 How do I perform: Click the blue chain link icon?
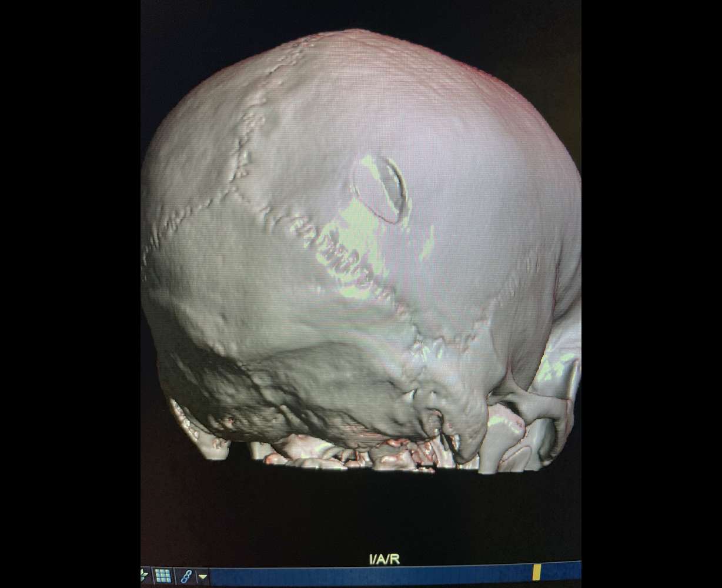(x=186, y=575)
